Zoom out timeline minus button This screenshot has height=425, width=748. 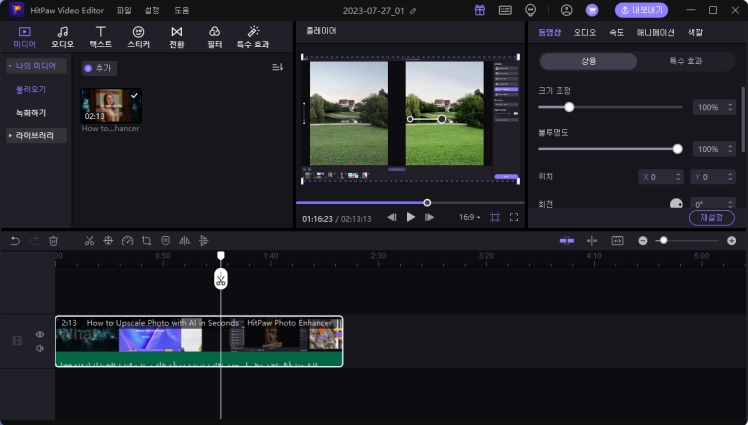pyautogui.click(x=643, y=241)
